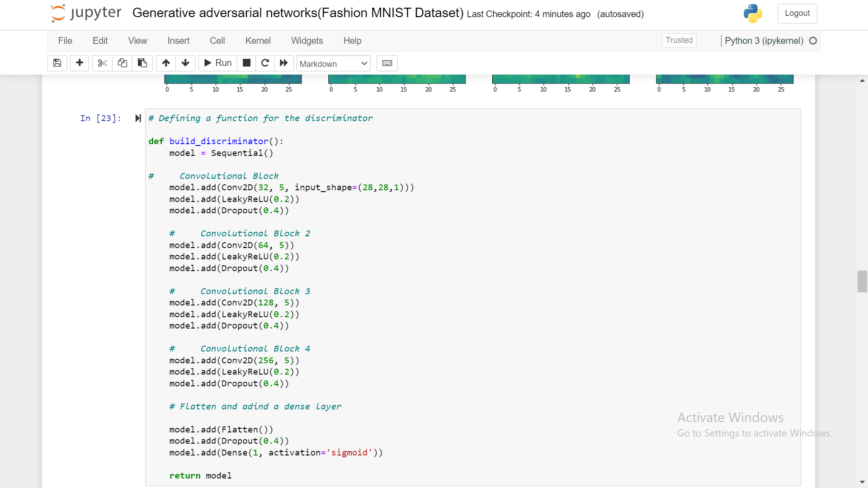868x488 pixels.
Task: Paste cells below with the clipboard icon
Action: tap(142, 63)
